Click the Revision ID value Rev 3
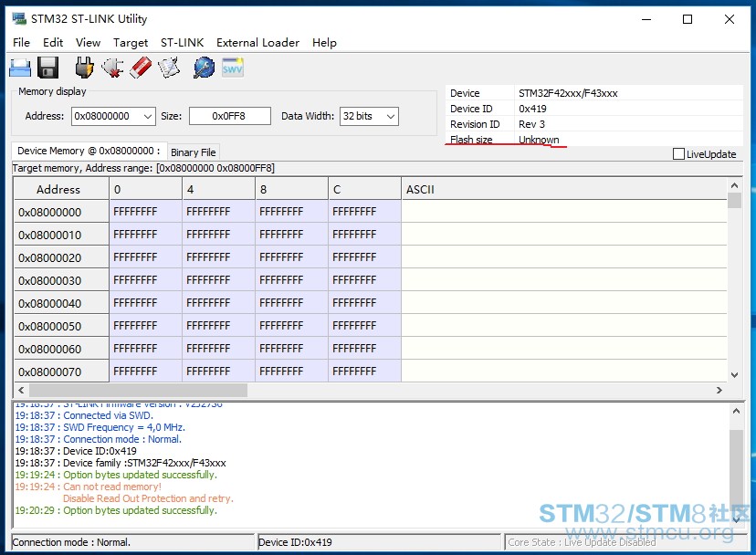This screenshot has height=555, width=756. pos(531,124)
